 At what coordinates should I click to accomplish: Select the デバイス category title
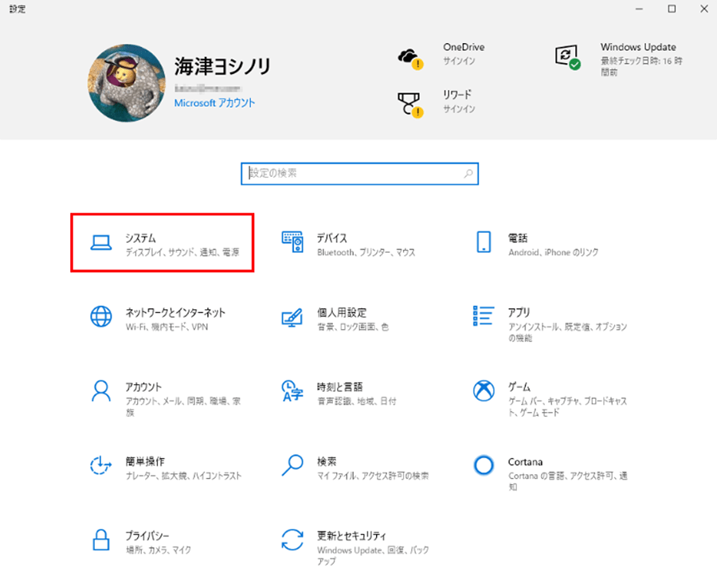[332, 238]
